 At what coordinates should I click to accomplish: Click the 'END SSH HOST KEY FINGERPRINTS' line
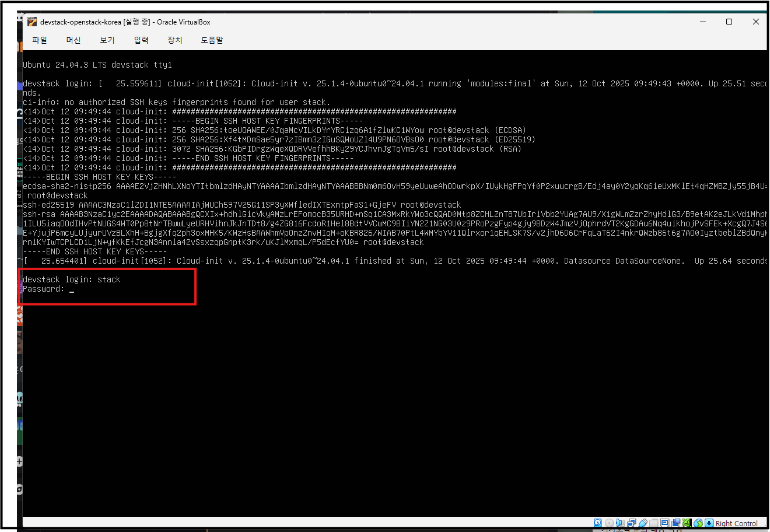click(x=188, y=158)
